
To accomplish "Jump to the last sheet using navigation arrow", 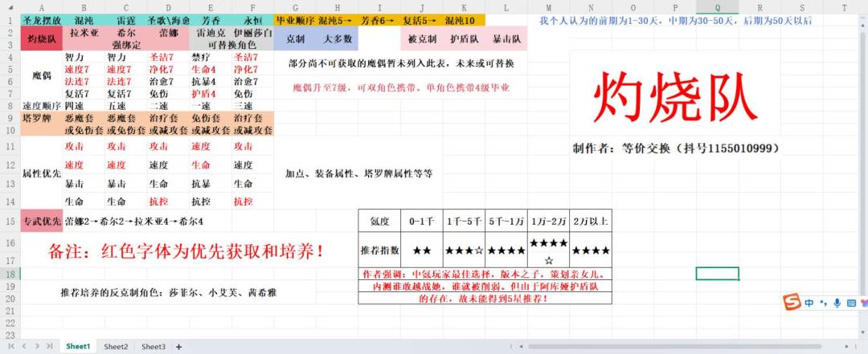I will pos(50,346).
